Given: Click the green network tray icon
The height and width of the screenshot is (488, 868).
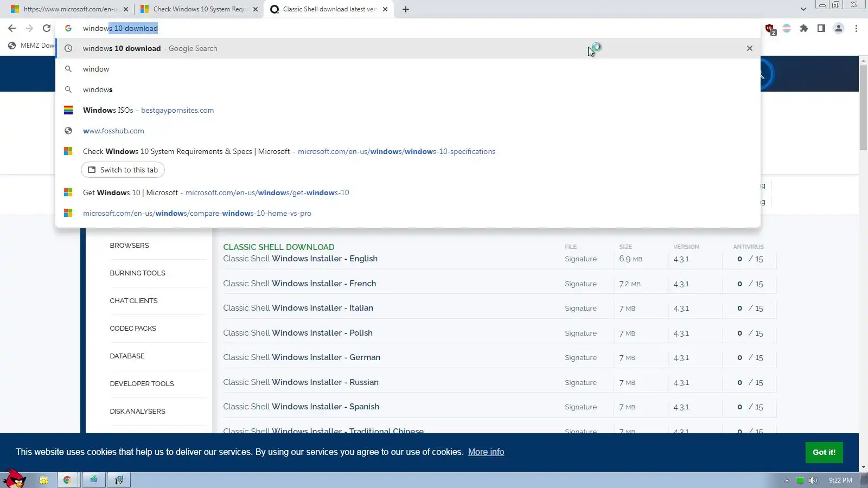Looking at the screenshot, I should (x=800, y=480).
